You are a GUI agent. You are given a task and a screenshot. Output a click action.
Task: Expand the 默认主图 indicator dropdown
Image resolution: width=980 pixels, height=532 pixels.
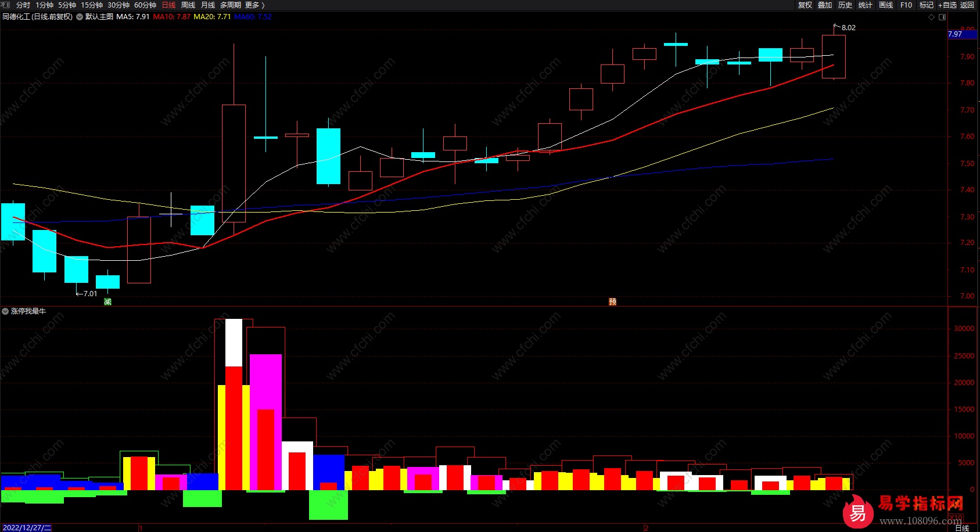[80, 17]
